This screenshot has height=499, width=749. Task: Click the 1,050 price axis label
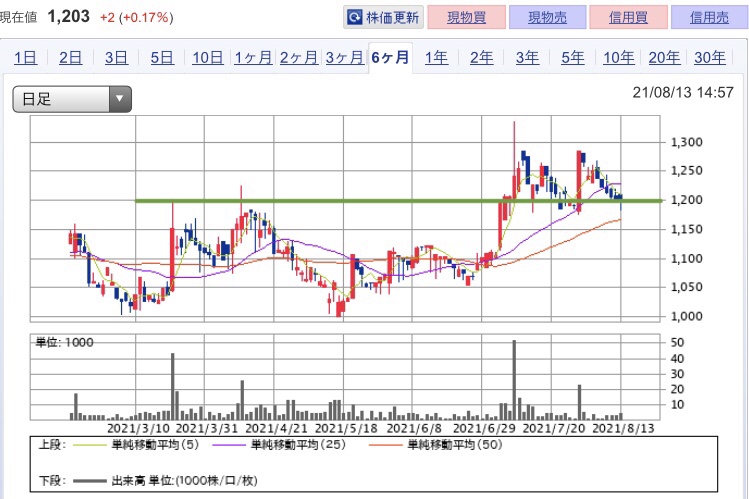[x=687, y=287]
